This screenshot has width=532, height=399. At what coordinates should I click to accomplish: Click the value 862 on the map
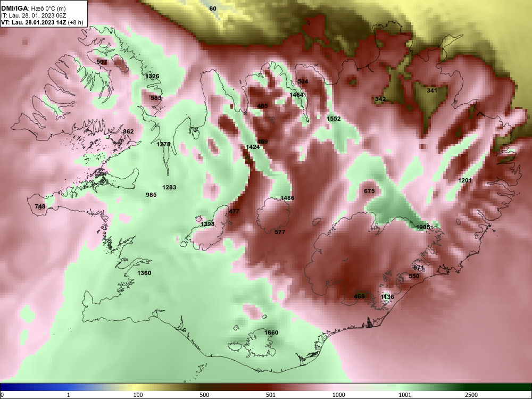(x=128, y=131)
